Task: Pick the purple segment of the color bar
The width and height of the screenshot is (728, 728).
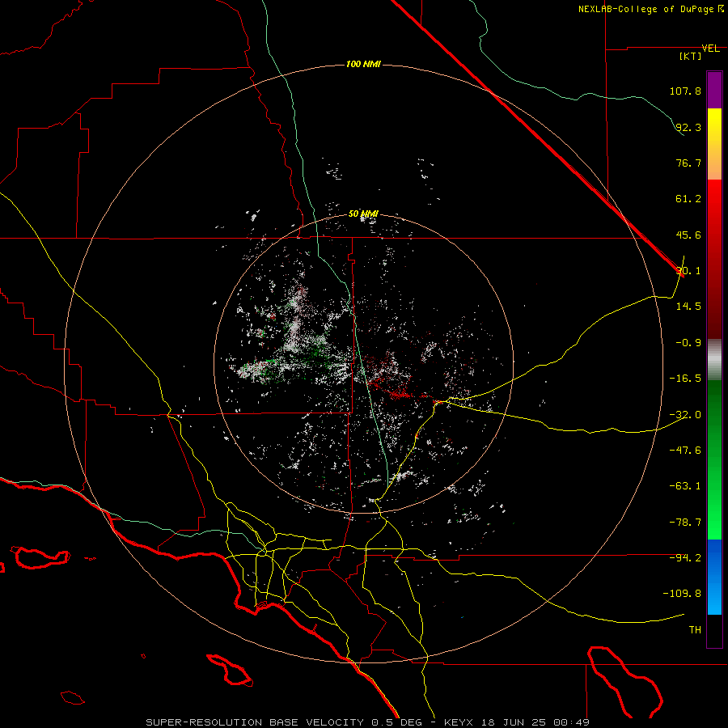Action: point(714,91)
